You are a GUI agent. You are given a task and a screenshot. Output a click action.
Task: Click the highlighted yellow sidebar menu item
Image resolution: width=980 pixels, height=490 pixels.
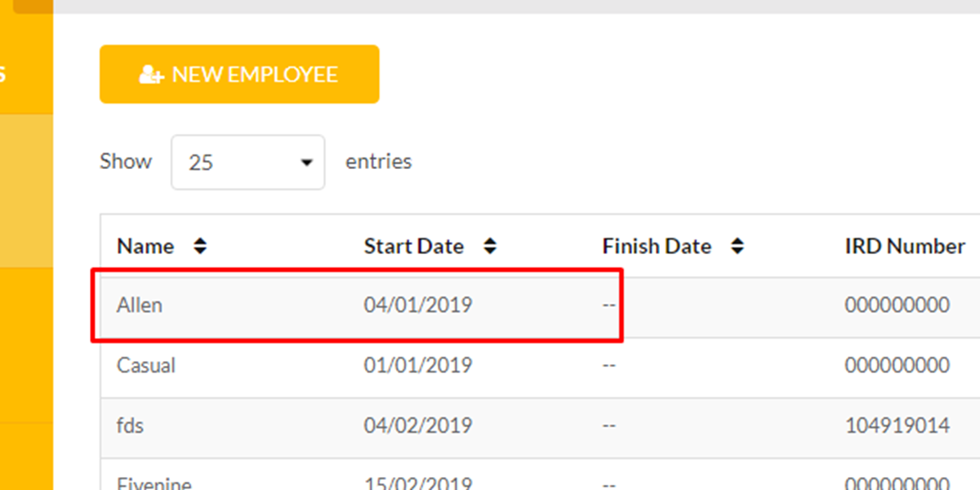[26, 190]
